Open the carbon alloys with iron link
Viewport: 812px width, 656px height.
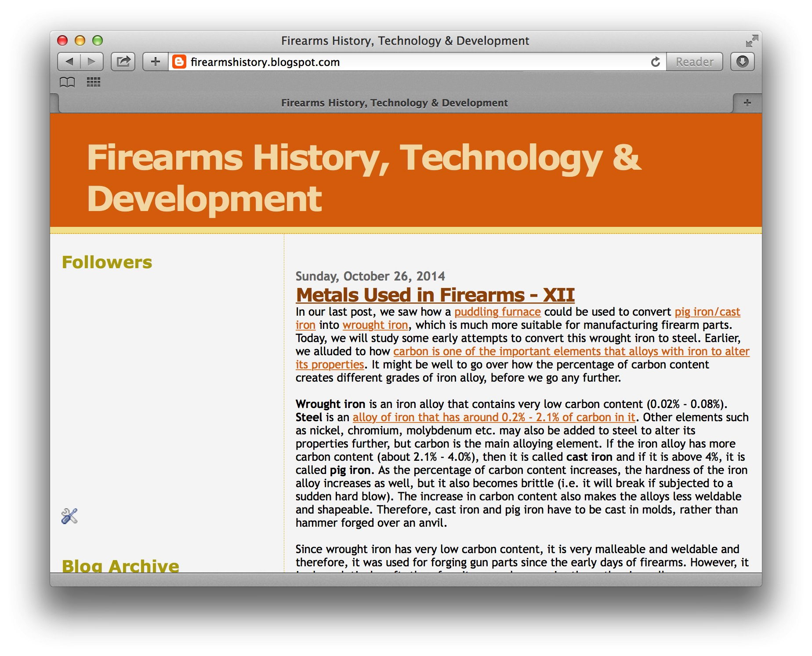571,351
